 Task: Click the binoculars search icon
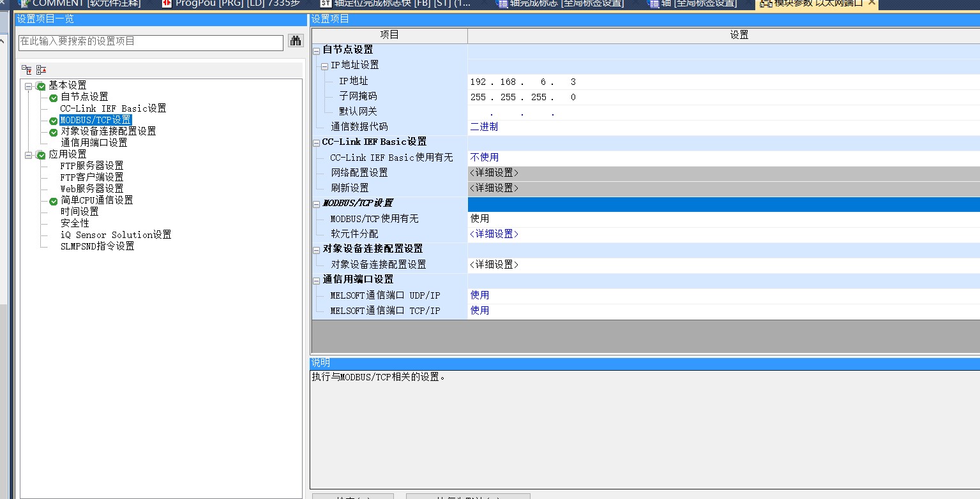pyautogui.click(x=295, y=41)
